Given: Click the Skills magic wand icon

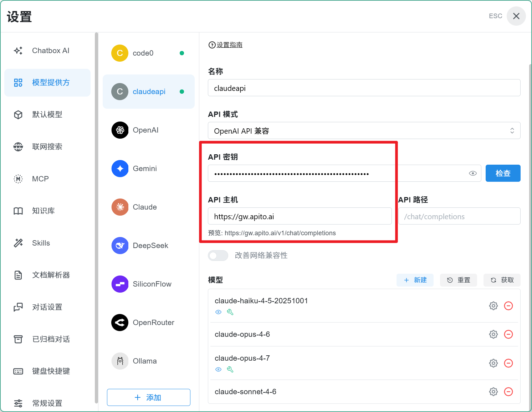Looking at the screenshot, I should point(18,243).
